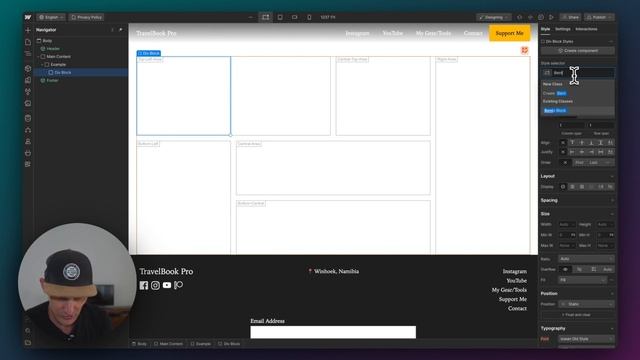Click the grid edit icon on canvas
The height and width of the screenshot is (360, 640).
(524, 50)
